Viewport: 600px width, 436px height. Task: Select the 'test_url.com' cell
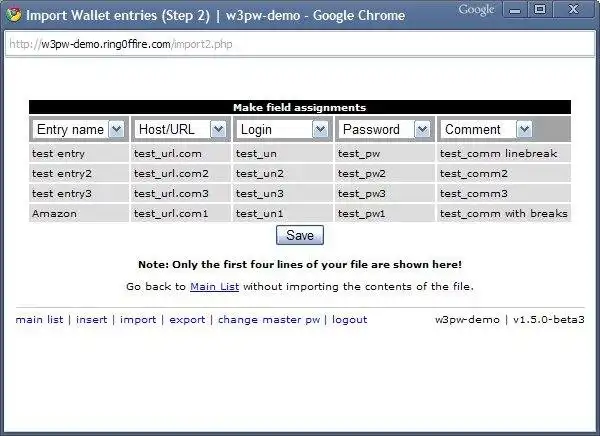click(181, 153)
